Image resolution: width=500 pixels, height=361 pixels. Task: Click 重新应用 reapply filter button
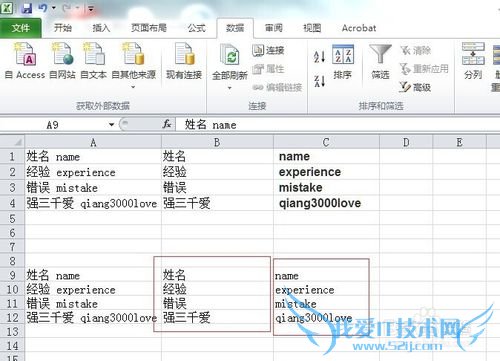click(424, 69)
